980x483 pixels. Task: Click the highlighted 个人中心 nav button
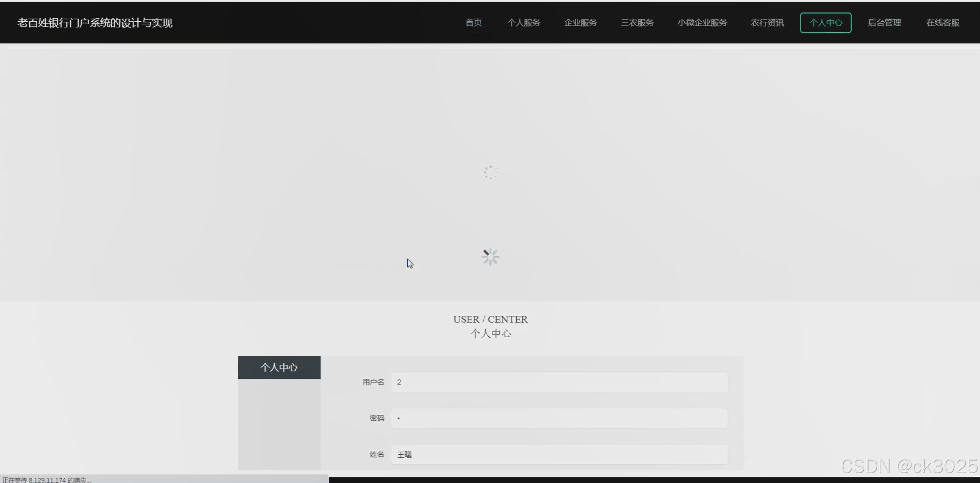click(x=825, y=23)
